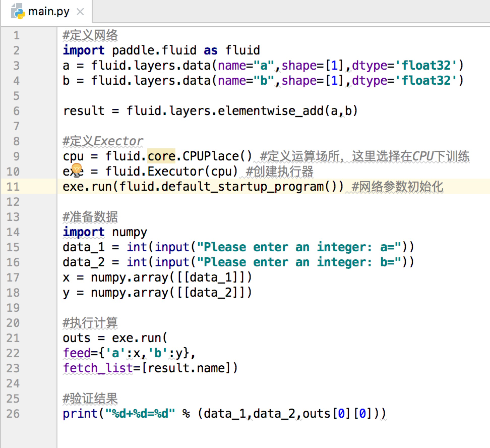Click line number 26 in the gutter
The height and width of the screenshot is (448, 490).
[13, 414]
